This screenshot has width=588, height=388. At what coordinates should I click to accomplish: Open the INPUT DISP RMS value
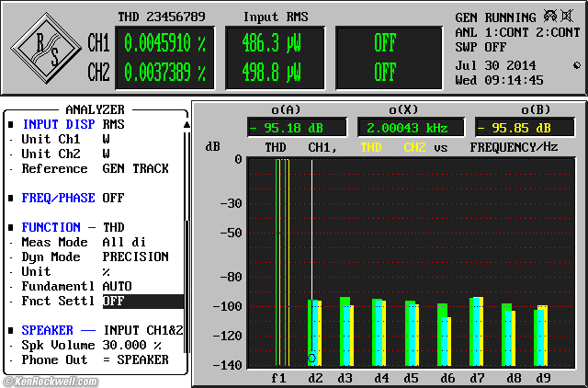[114, 124]
